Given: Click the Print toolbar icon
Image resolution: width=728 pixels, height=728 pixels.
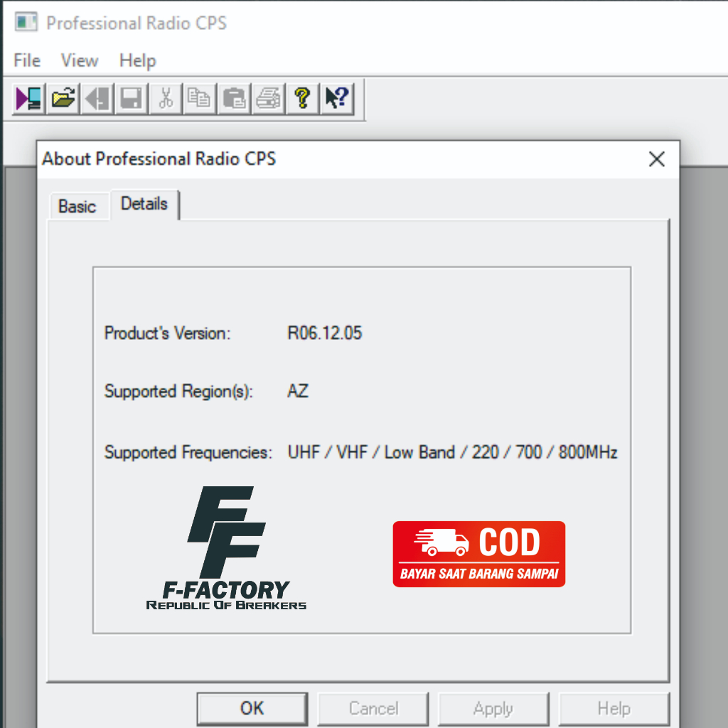Looking at the screenshot, I should tap(268, 98).
